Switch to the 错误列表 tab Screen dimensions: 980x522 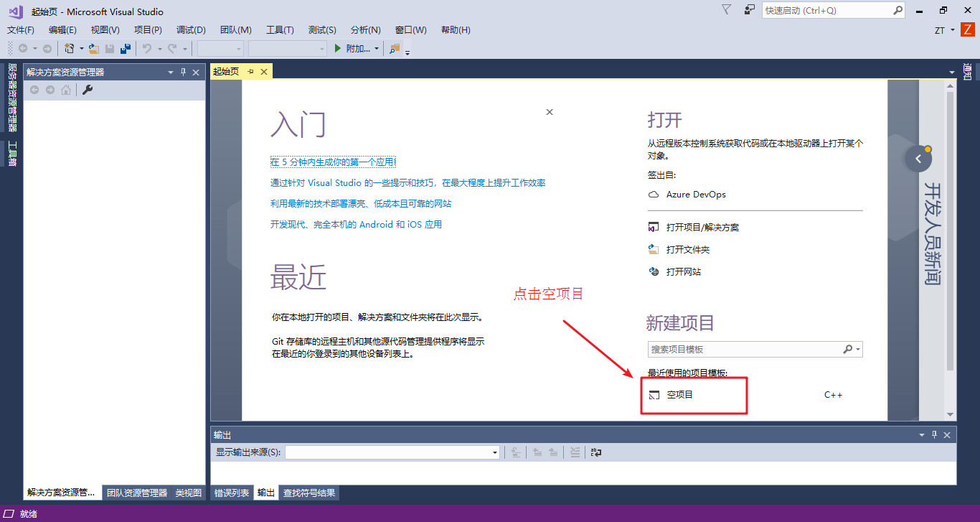tap(232, 493)
